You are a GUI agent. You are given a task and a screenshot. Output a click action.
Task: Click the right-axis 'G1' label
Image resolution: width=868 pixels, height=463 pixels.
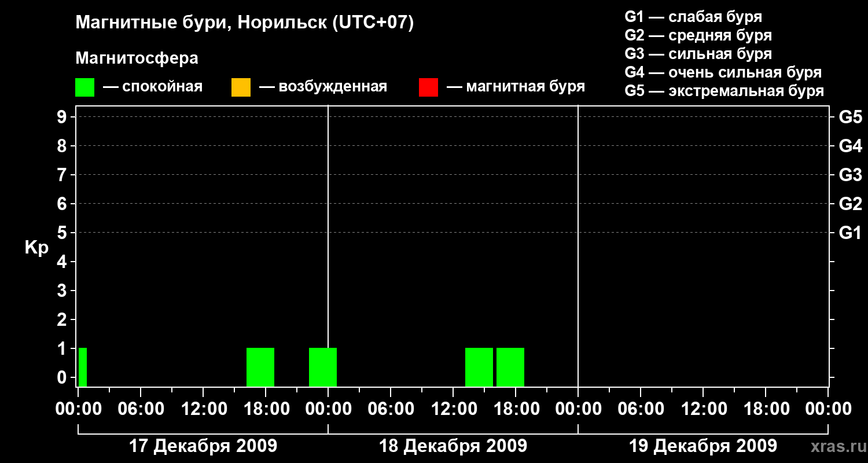click(x=851, y=233)
